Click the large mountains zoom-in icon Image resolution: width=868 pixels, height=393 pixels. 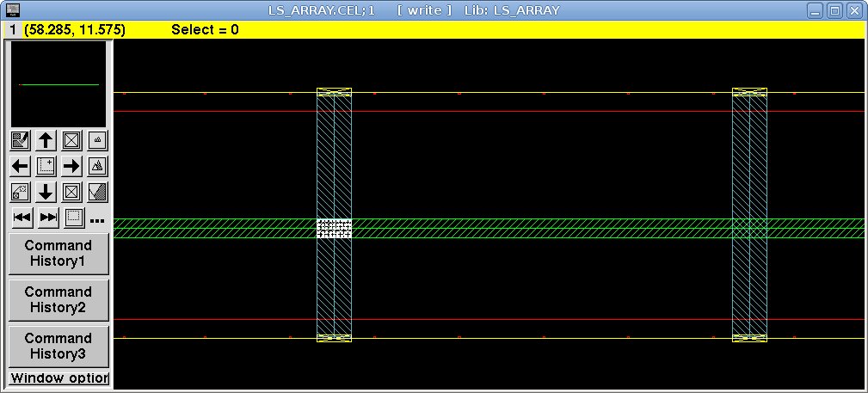[98, 166]
